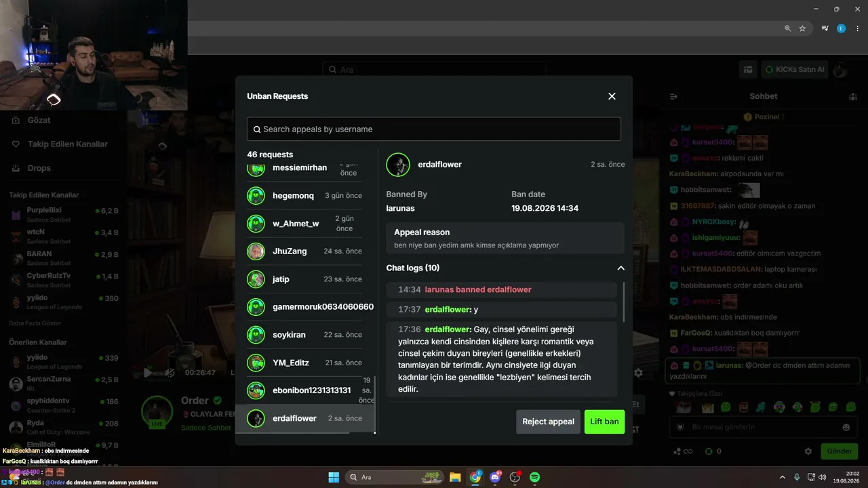Screen dimensions: 868x488
Task: Click Windows taskbar search box
Action: click(394, 477)
